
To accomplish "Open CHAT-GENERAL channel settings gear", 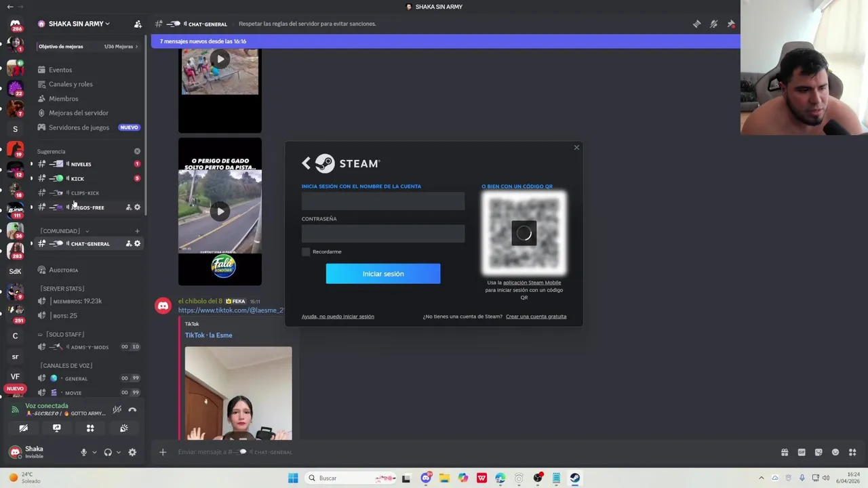I will (x=137, y=243).
